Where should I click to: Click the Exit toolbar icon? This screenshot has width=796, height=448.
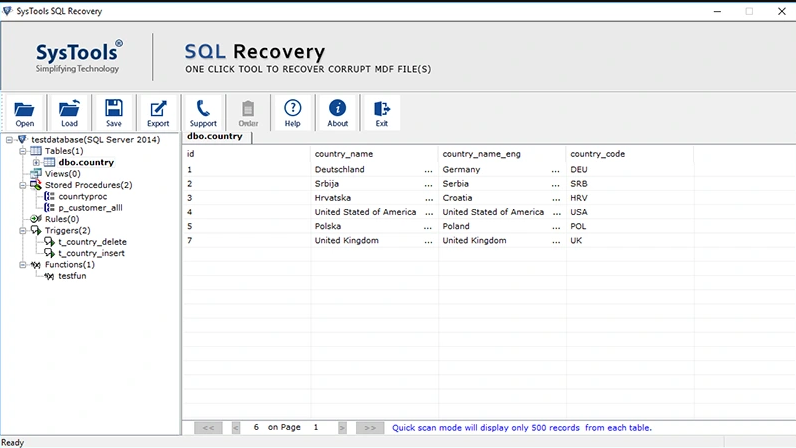381,112
